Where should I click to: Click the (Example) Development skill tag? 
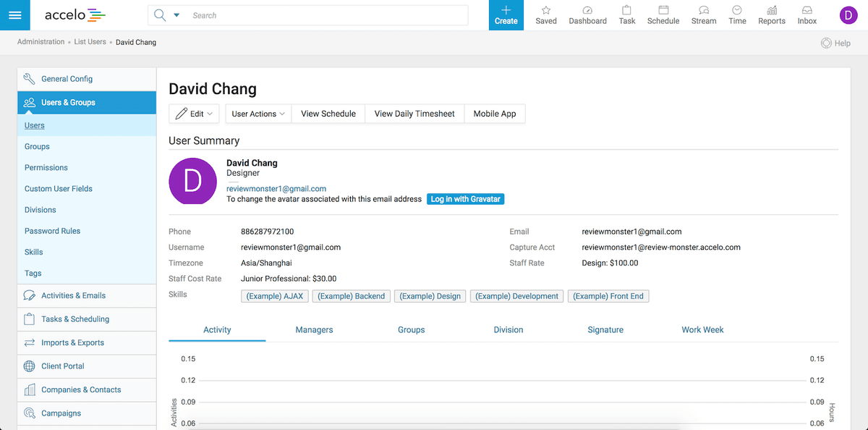point(517,296)
